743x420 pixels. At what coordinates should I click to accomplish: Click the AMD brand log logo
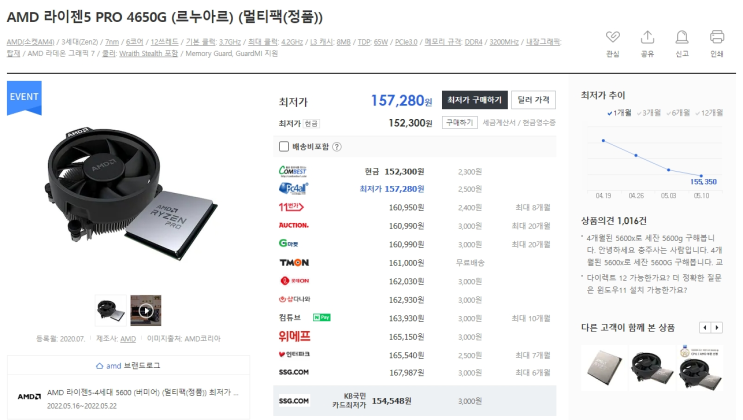click(29, 396)
